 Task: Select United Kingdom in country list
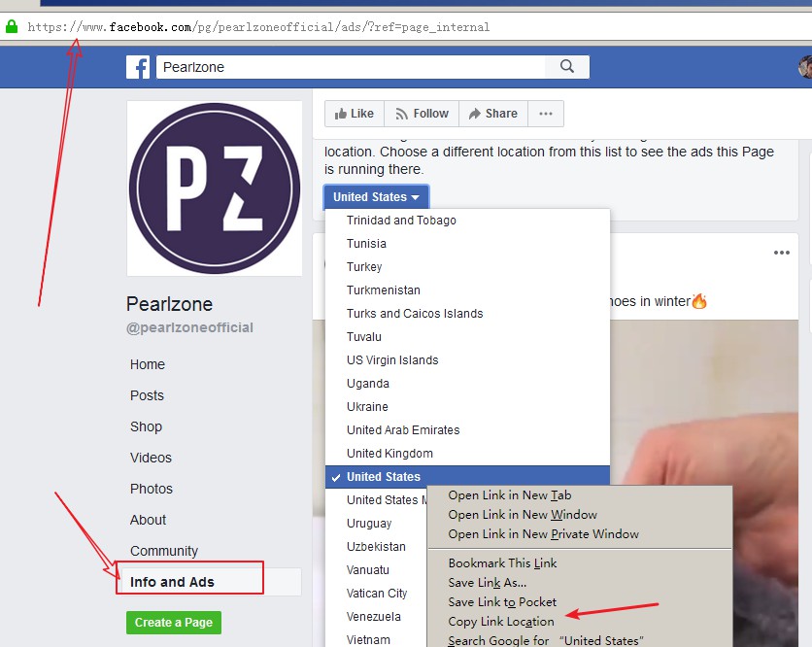467,454
